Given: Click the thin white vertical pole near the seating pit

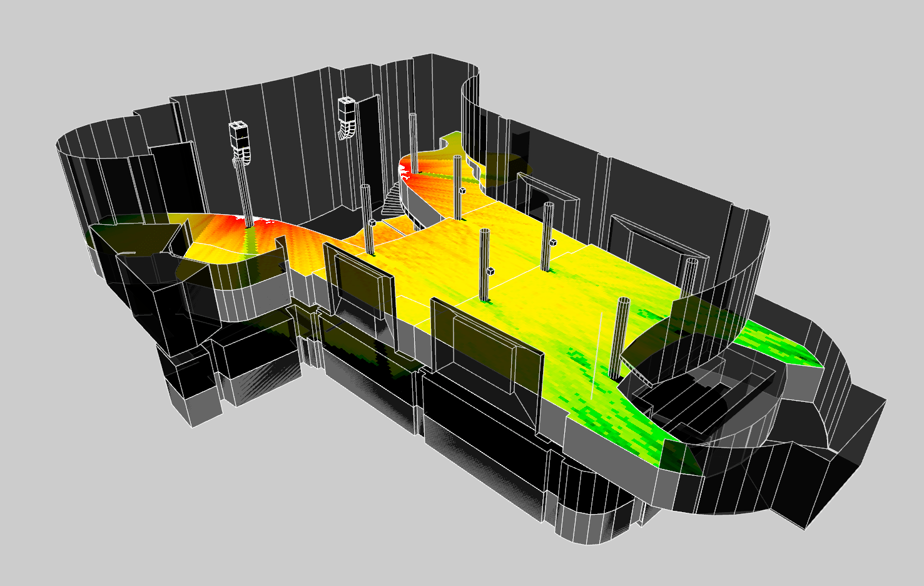Looking at the screenshot, I should (596, 355).
